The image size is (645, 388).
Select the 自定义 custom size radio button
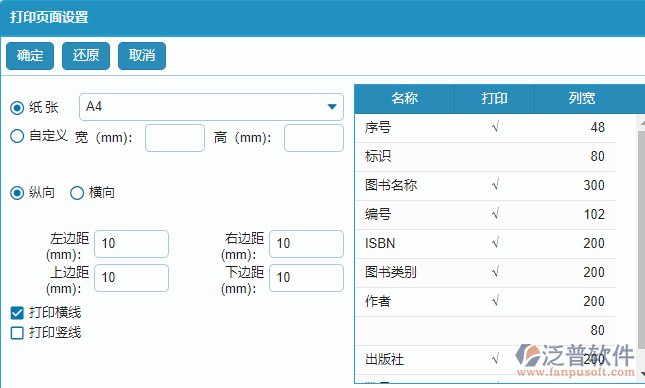17,136
